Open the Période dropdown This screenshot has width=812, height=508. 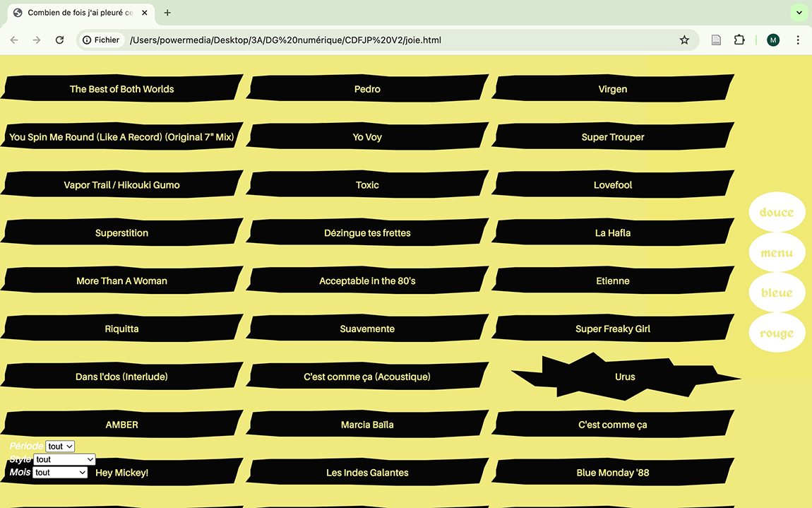click(x=60, y=447)
